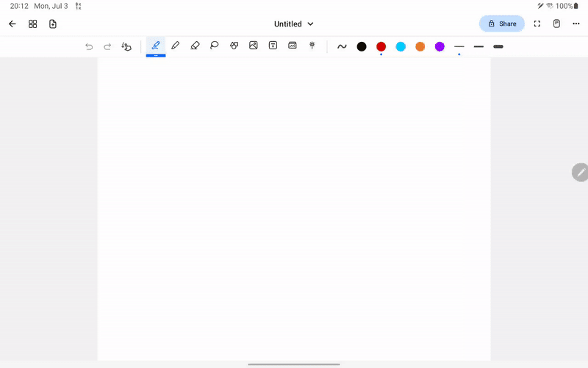Tap the battery indicator in status bar
The image size is (588, 368).
coord(576,6)
